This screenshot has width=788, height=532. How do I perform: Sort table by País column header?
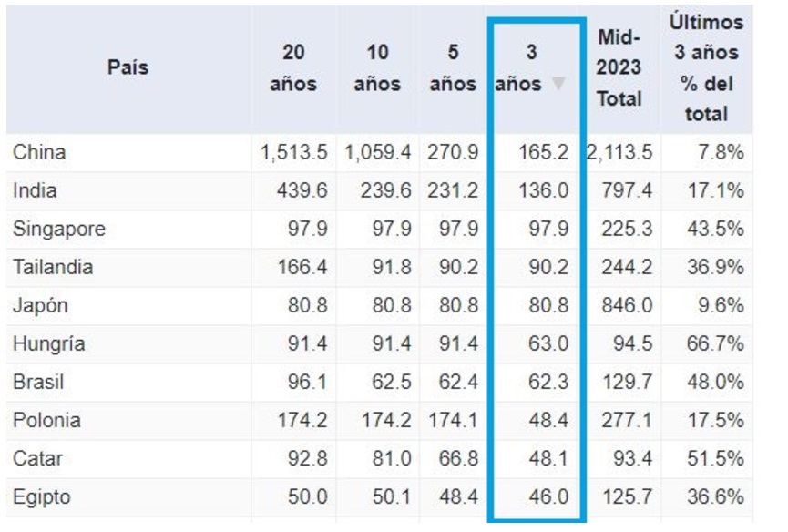pos(128,67)
